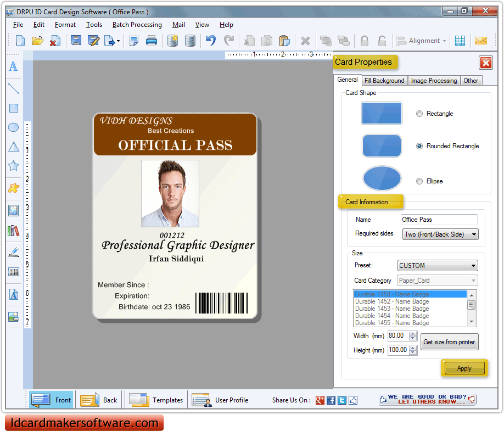
Task: Select the Ellipse shape tool
Action: [x=13, y=127]
